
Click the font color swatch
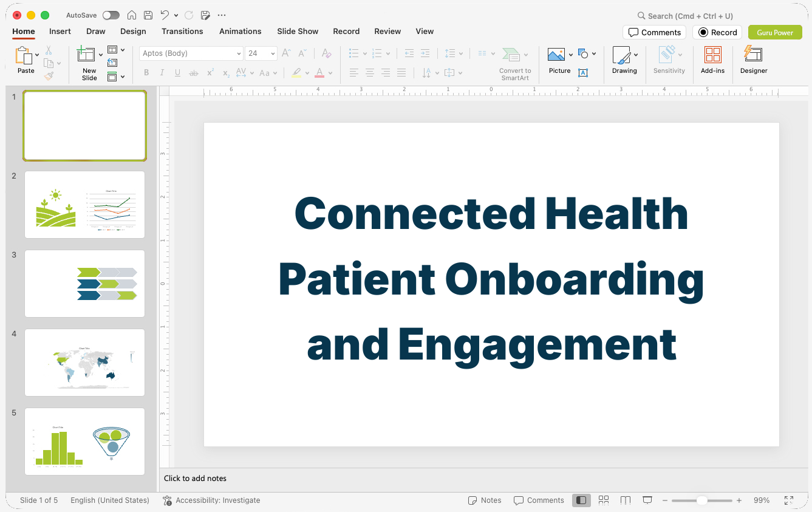(319, 73)
